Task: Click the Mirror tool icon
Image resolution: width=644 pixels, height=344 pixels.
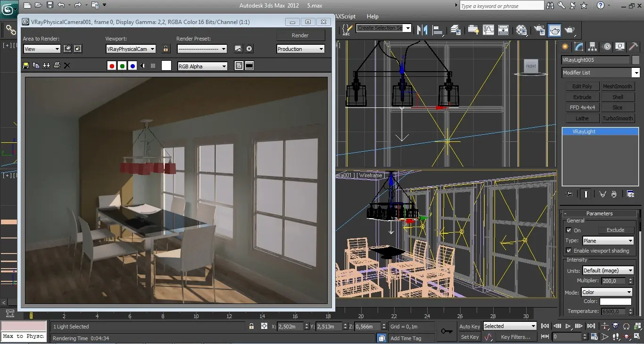Action: pyautogui.click(x=422, y=30)
